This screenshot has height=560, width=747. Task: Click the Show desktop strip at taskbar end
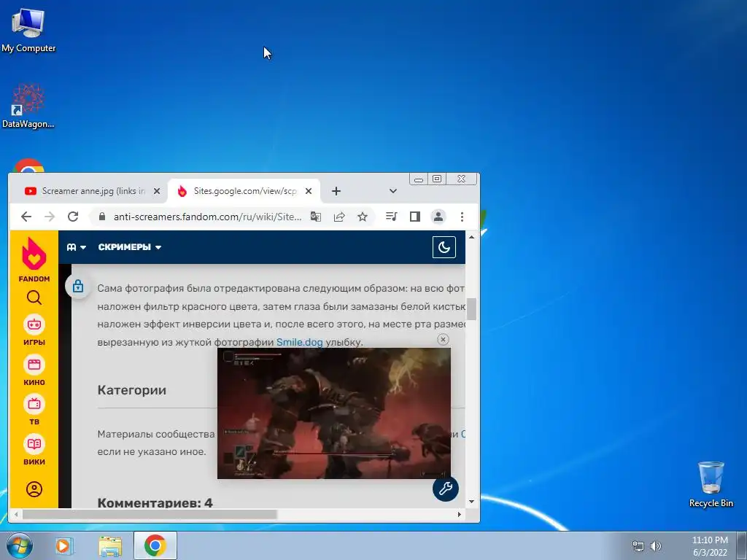(742, 545)
